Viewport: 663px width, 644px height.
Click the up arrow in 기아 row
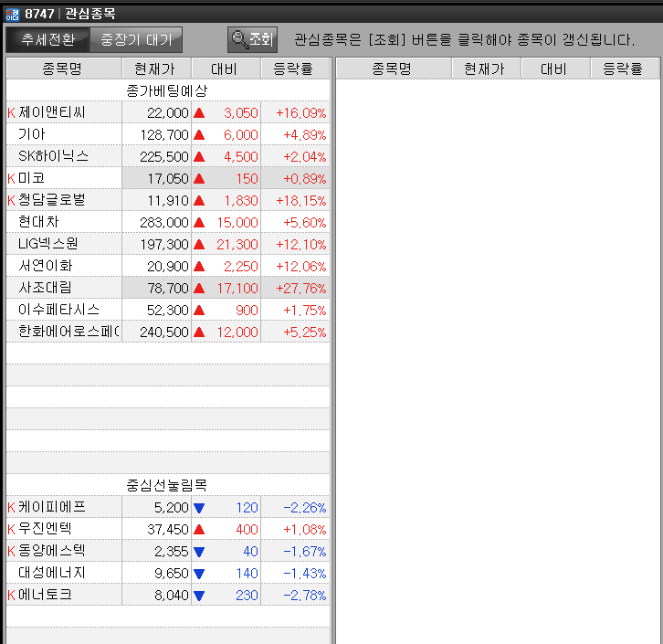199,135
